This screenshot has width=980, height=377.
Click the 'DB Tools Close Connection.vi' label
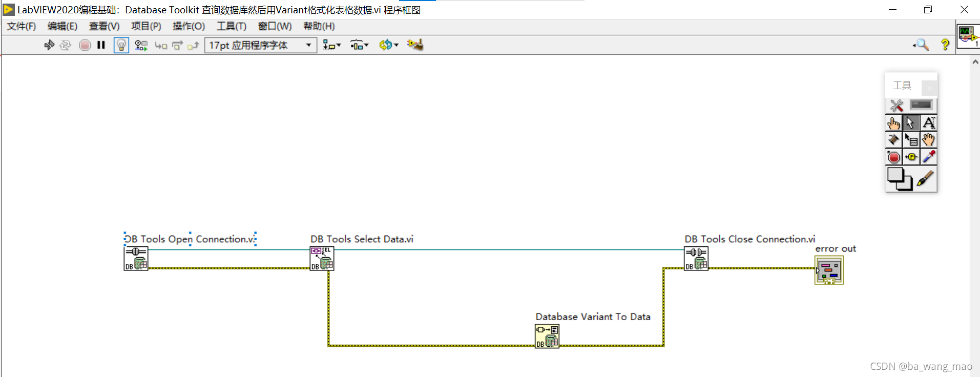click(x=749, y=239)
